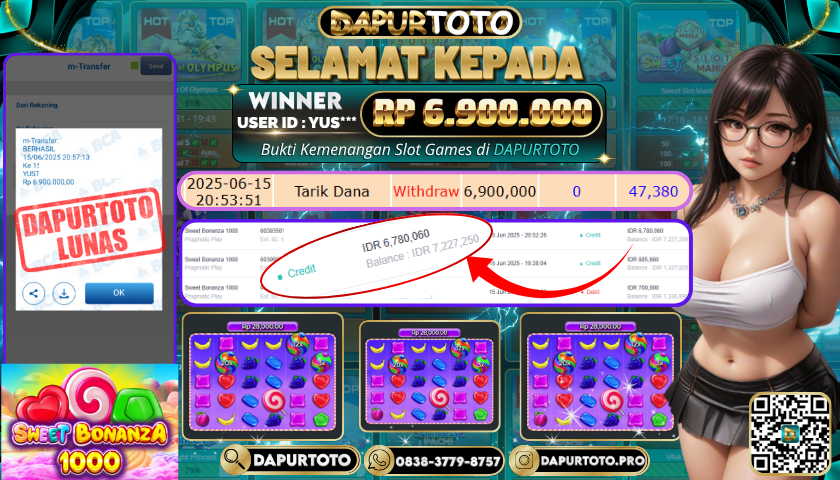Image resolution: width=840 pixels, height=480 pixels.
Task: Click the share icon in transfer dialog
Action: coord(33,294)
